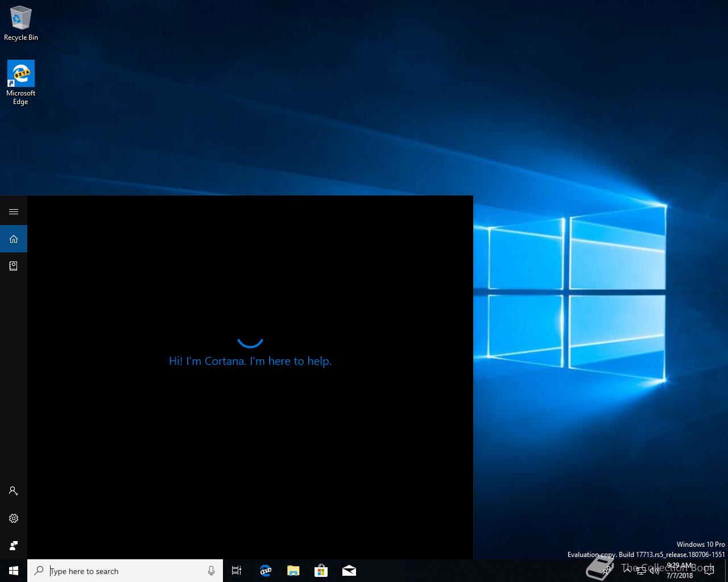Click the 'Type here to search' box
The width and height of the screenshot is (728, 582).
tap(125, 571)
